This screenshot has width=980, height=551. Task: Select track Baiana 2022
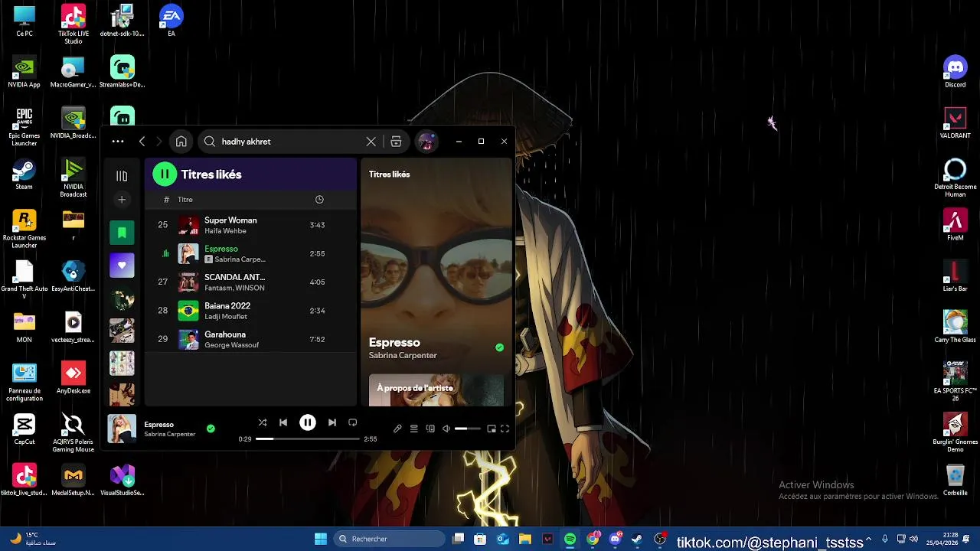(251, 311)
